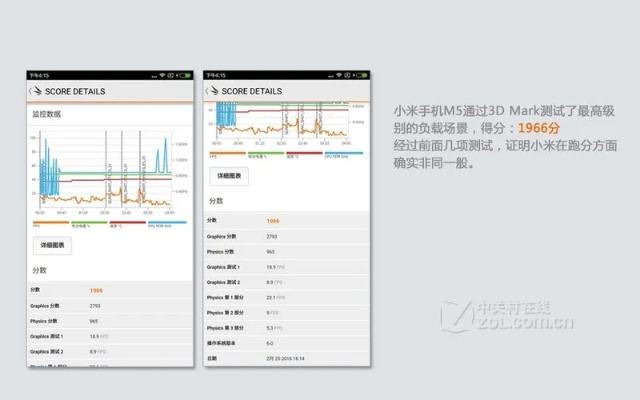640x400 pixels.
Task: Select Graphics 测试 2 row on left phone
Action: [110, 351]
